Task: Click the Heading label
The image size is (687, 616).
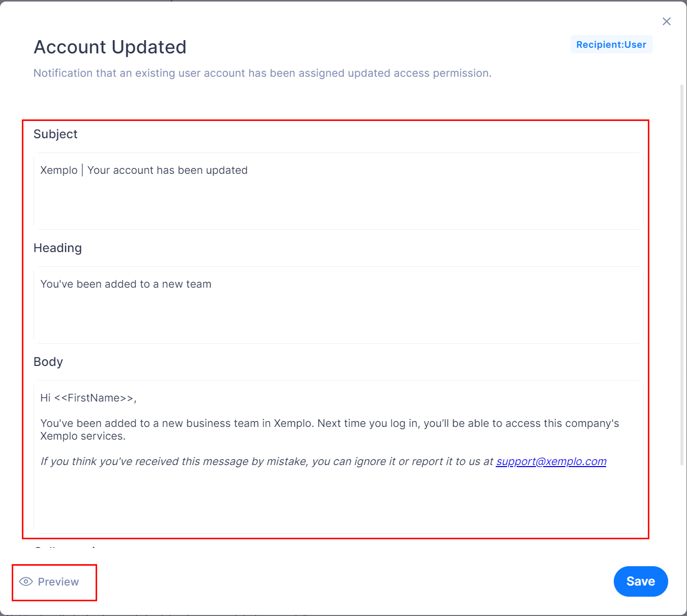Action: [x=57, y=248]
